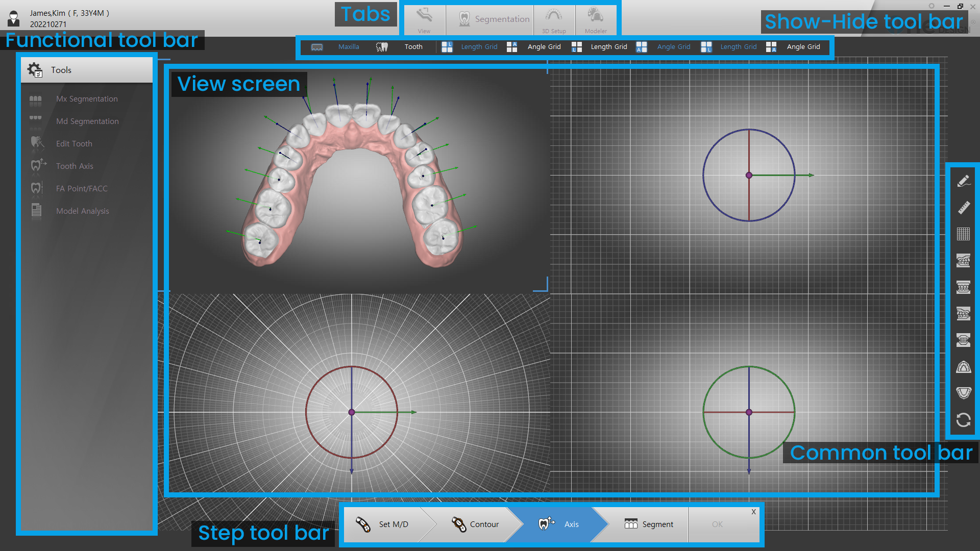This screenshot has height=551, width=980.
Task: Toggle the grid display icon
Action: [x=964, y=234]
